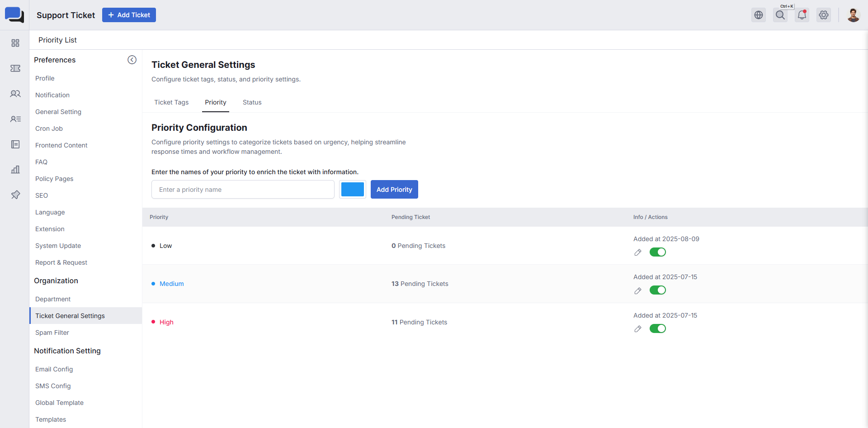Toggle the Medium priority switch off
This screenshot has width=868, height=428.
coord(658,290)
